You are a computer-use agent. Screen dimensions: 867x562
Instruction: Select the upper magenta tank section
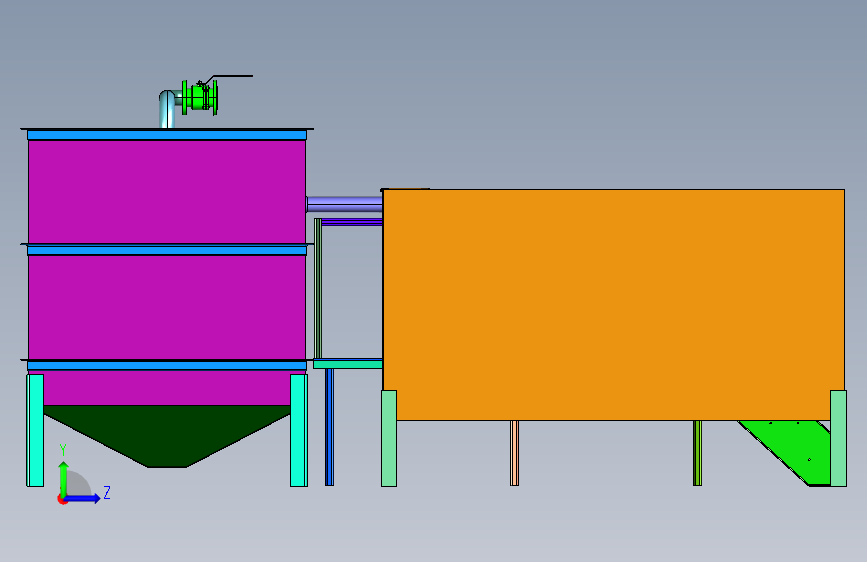(167, 191)
